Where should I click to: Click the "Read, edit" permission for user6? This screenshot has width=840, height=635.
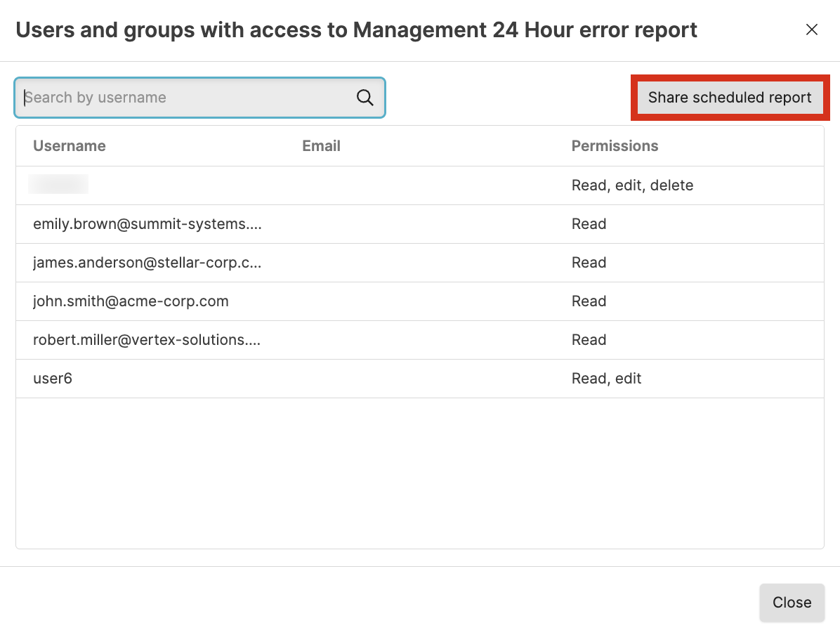[606, 379]
